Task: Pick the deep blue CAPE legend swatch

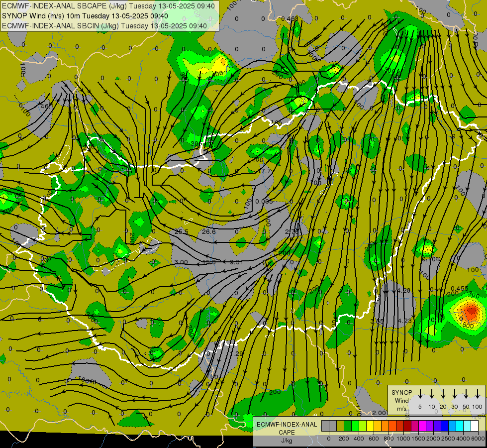Action: coord(445,426)
